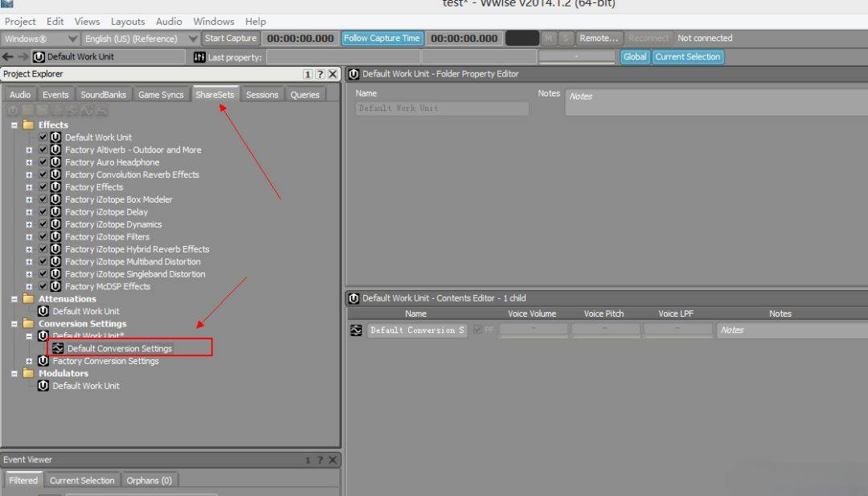Click Voice Volume slider in Contents Editor

533,330
